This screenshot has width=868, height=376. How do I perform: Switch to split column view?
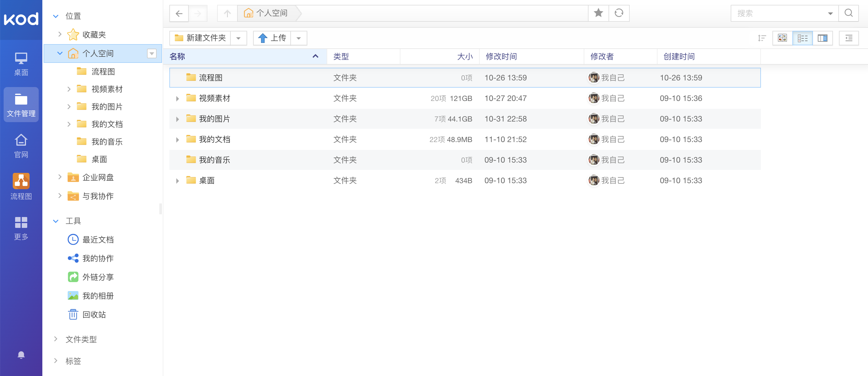[823, 38]
